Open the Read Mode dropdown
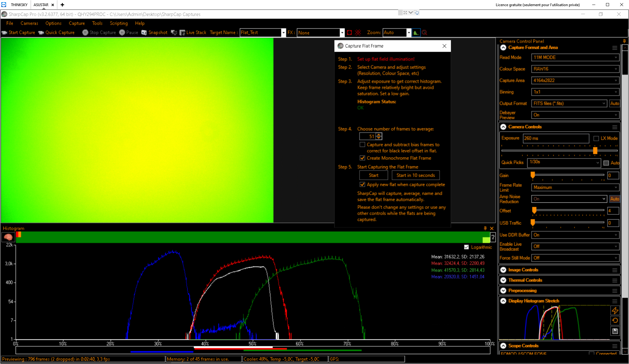The image size is (629, 364). click(575, 57)
